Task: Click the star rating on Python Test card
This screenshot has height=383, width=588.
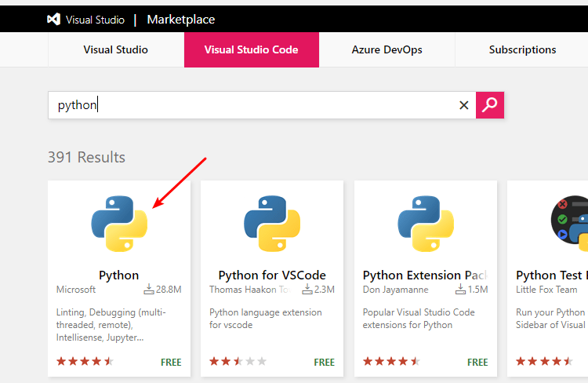Action: tap(545, 361)
